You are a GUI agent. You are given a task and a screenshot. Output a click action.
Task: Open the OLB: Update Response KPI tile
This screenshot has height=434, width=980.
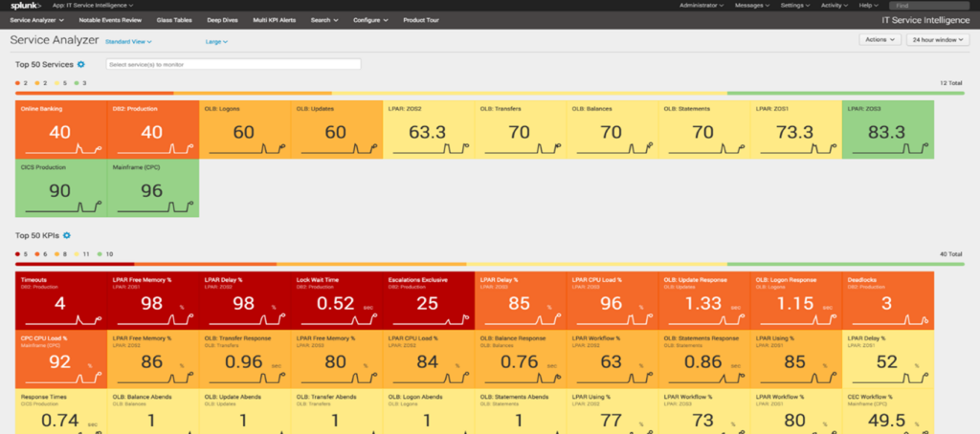click(x=704, y=300)
